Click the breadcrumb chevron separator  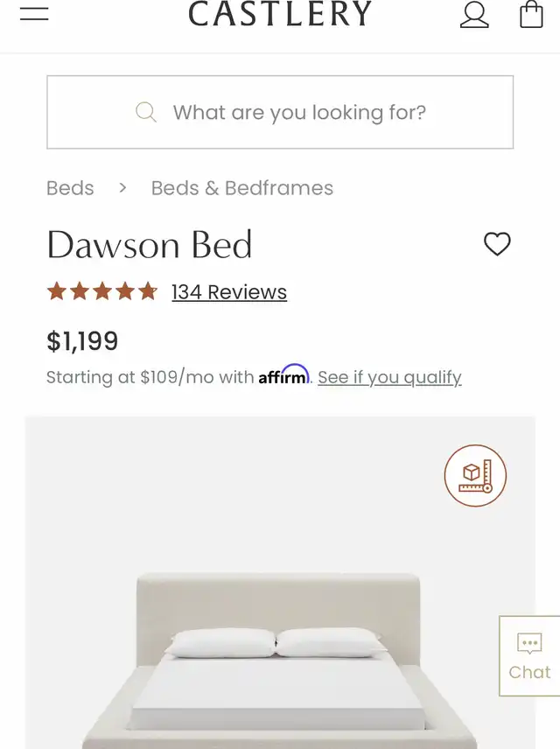[122, 188]
